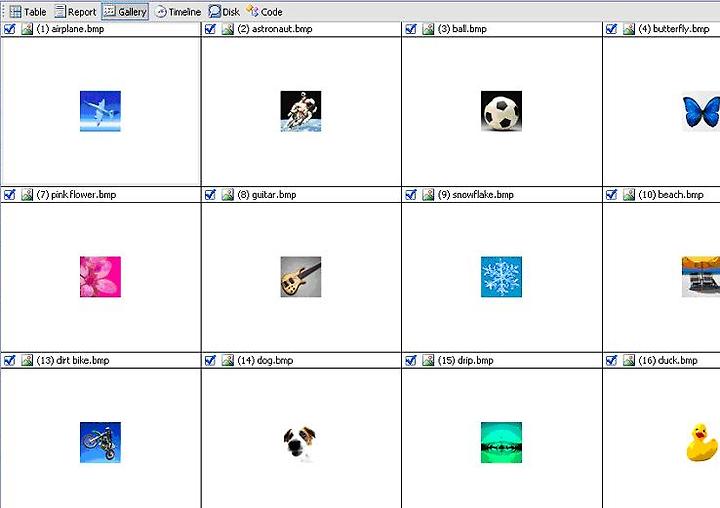
Task: Select the yellow duck thumbnail
Action: [x=701, y=442]
